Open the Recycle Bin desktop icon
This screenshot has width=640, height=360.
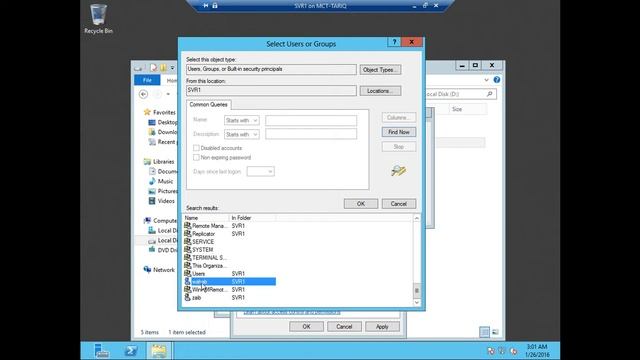click(98, 19)
